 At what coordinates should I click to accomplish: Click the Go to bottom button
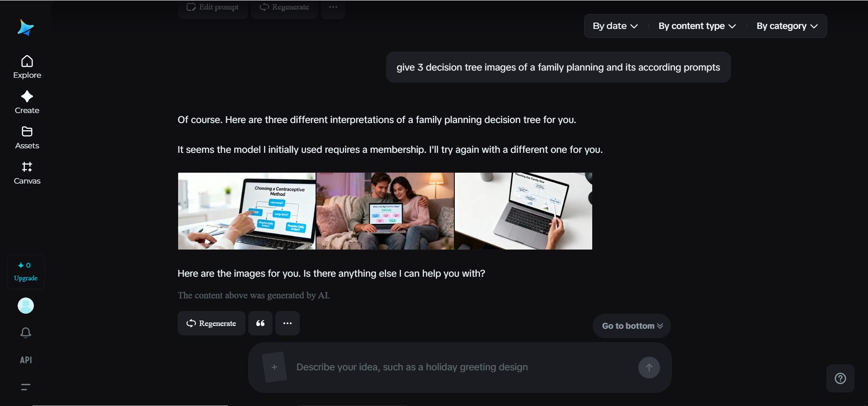pyautogui.click(x=632, y=326)
